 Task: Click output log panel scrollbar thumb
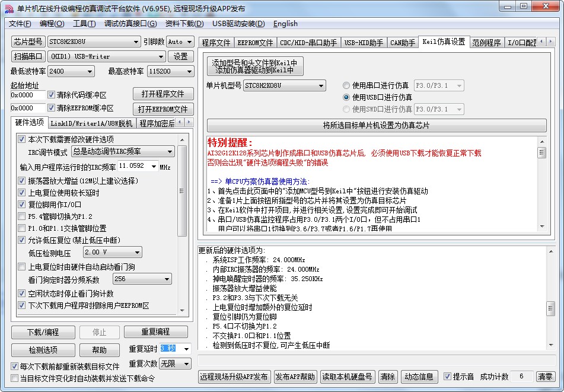(550, 308)
